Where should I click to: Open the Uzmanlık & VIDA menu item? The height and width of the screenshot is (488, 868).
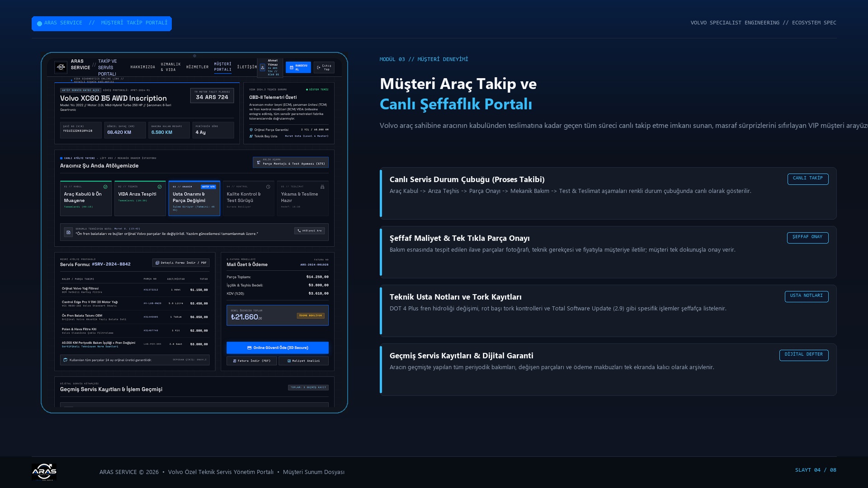[170, 67]
